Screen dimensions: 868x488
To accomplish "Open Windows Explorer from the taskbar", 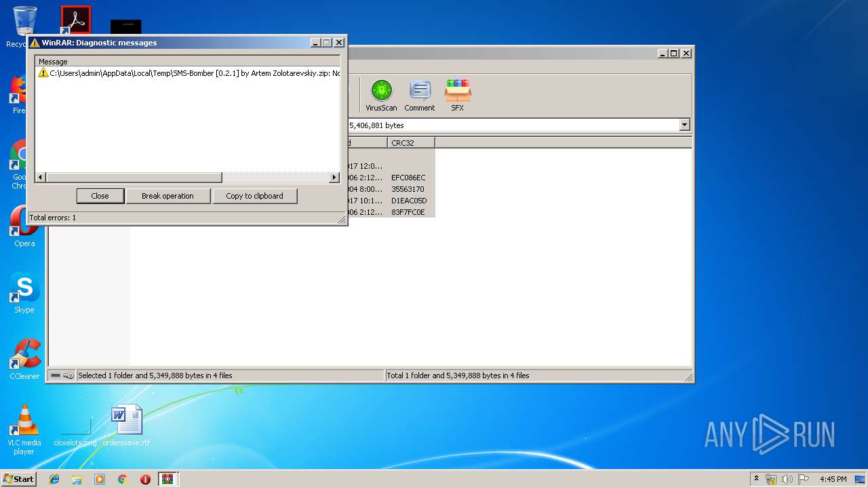I will [x=77, y=479].
